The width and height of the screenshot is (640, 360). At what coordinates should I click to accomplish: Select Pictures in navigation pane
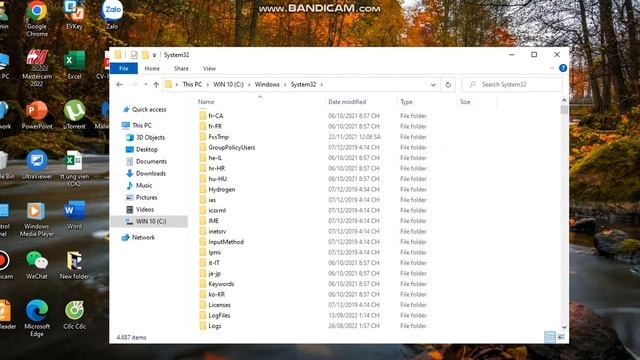pos(146,197)
